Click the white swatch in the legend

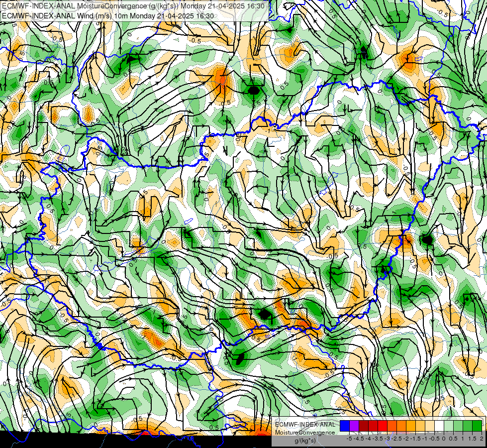439,426
